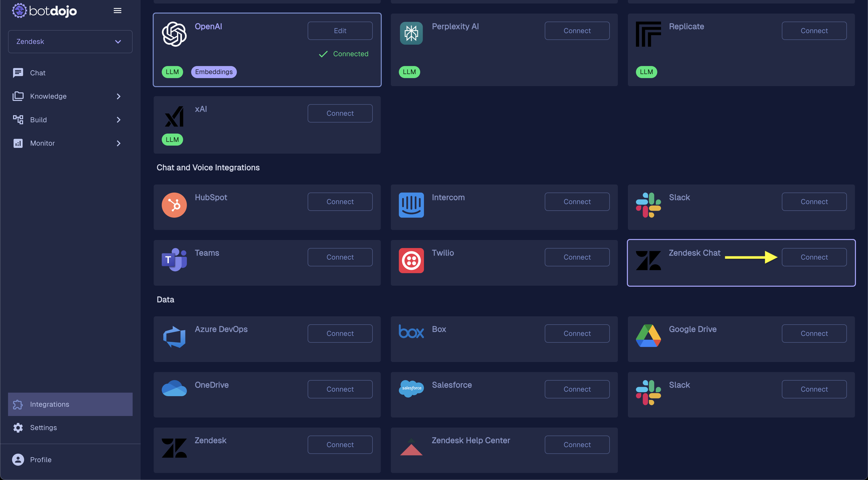Viewport: 868px width, 480px height.
Task: Connect HubSpot
Action: pyautogui.click(x=340, y=202)
